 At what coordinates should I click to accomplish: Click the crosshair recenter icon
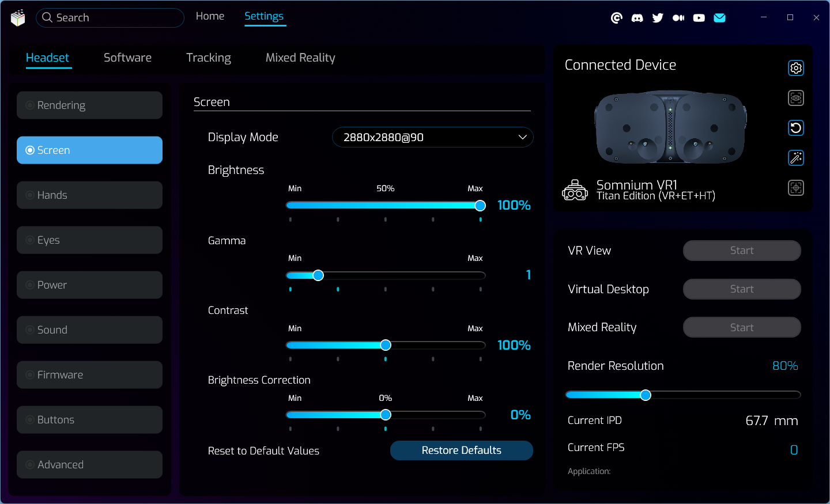point(795,188)
